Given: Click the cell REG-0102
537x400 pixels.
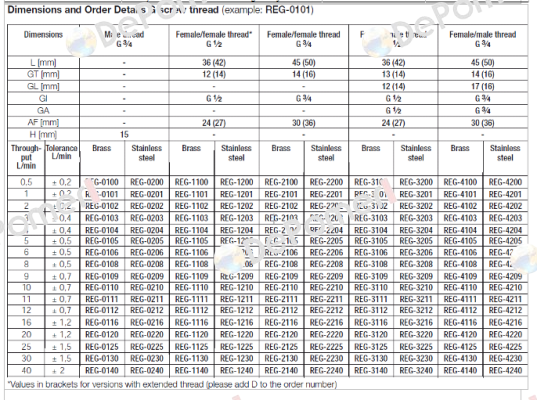Looking at the screenshot, I should coord(102,206).
